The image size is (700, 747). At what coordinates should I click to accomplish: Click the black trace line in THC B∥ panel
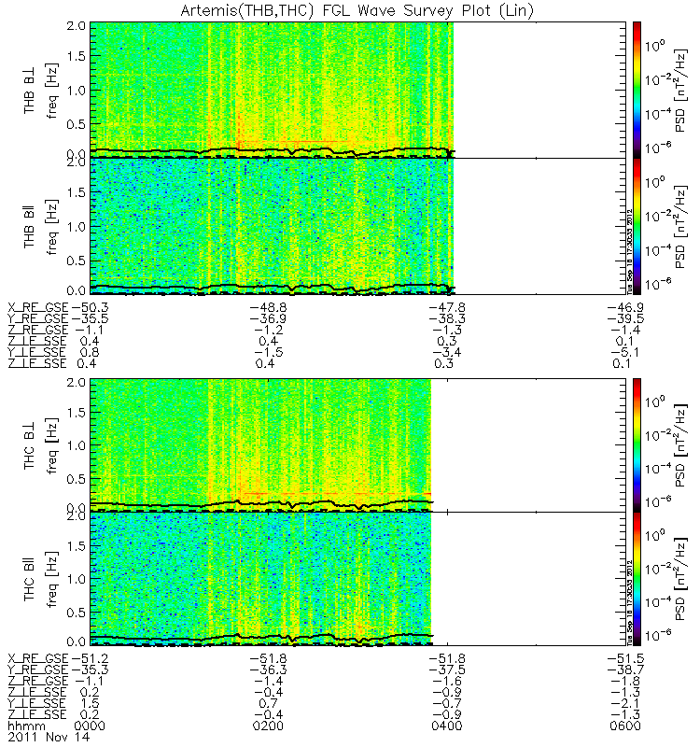click(261, 637)
